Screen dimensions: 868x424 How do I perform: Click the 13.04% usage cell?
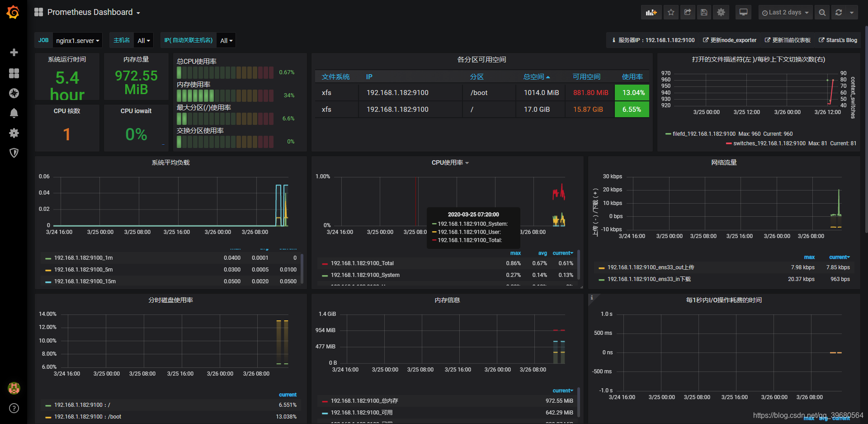[x=632, y=93]
